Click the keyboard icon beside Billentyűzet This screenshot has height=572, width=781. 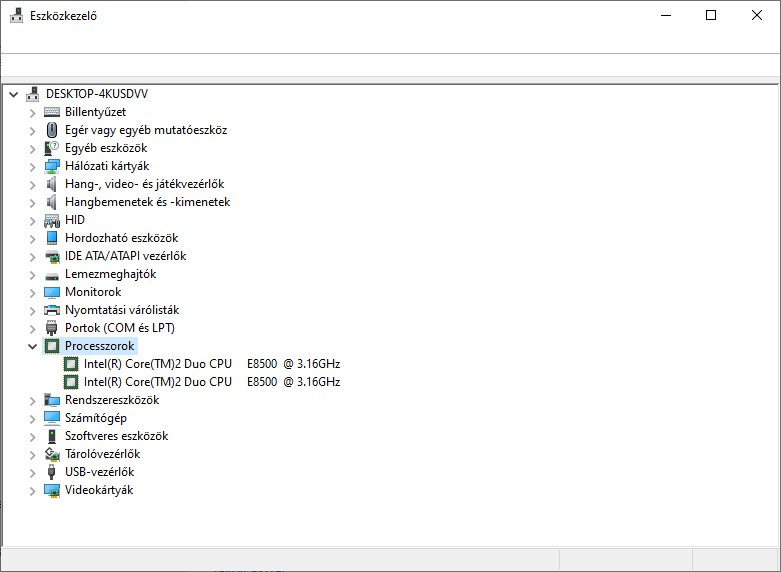tap(53, 112)
